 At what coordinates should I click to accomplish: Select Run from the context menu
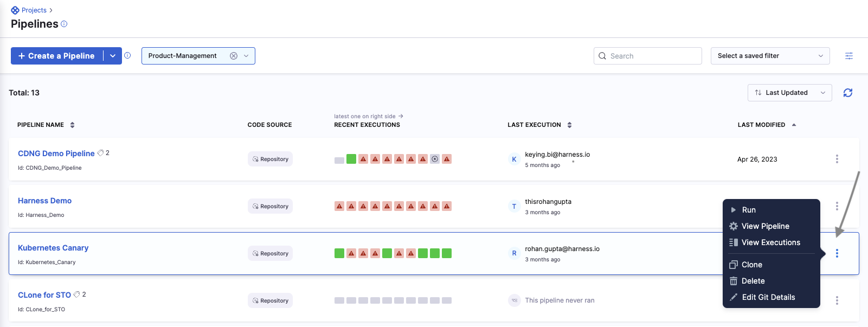click(x=749, y=210)
